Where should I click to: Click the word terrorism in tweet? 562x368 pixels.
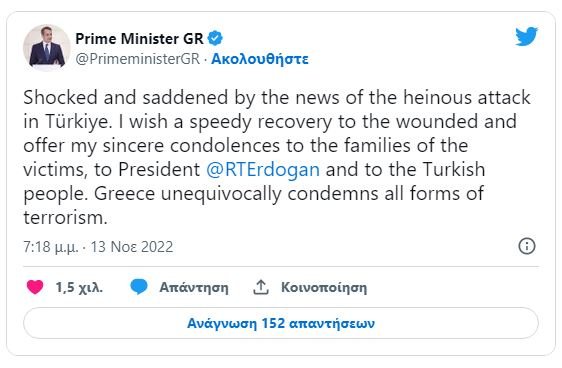pos(63,218)
